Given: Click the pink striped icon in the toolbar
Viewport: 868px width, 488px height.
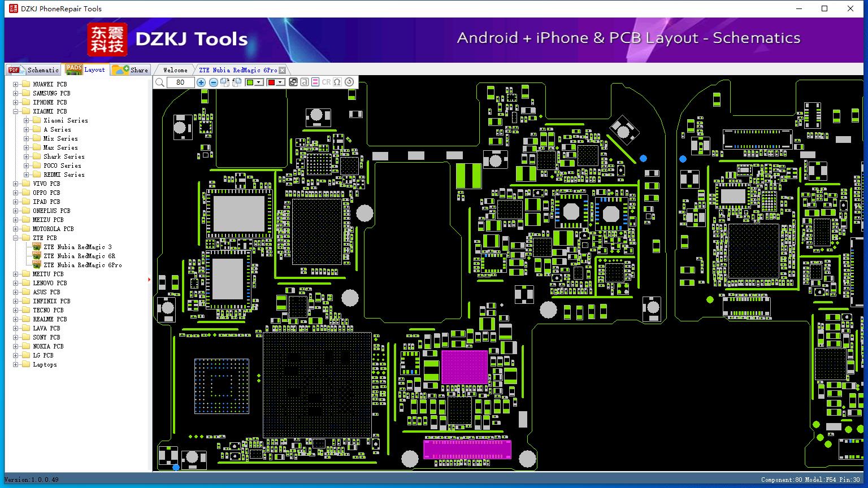Looking at the screenshot, I should tap(315, 82).
